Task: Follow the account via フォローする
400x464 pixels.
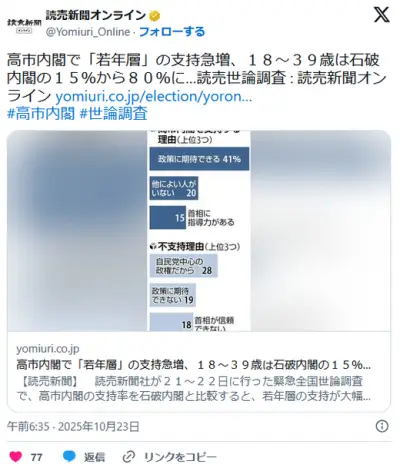Action: point(172,32)
